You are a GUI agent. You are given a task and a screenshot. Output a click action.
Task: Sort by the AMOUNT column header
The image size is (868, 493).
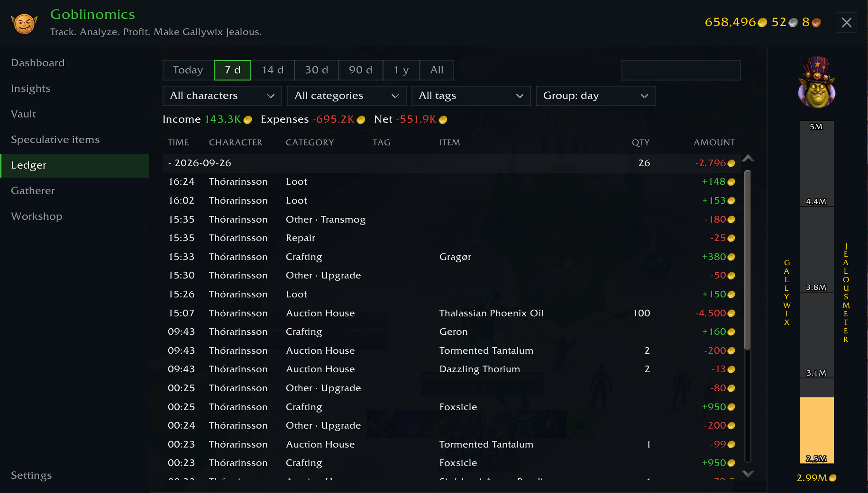714,143
